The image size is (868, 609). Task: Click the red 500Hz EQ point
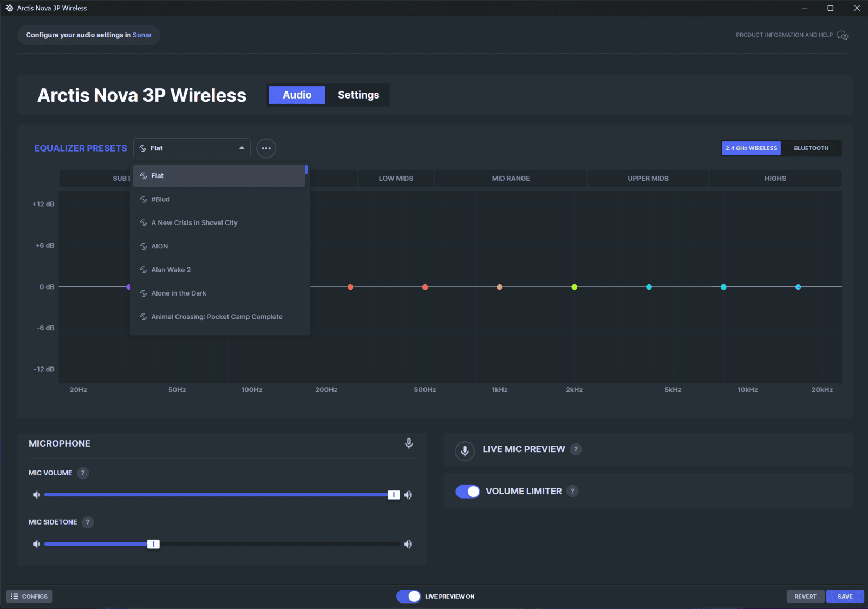click(x=425, y=287)
